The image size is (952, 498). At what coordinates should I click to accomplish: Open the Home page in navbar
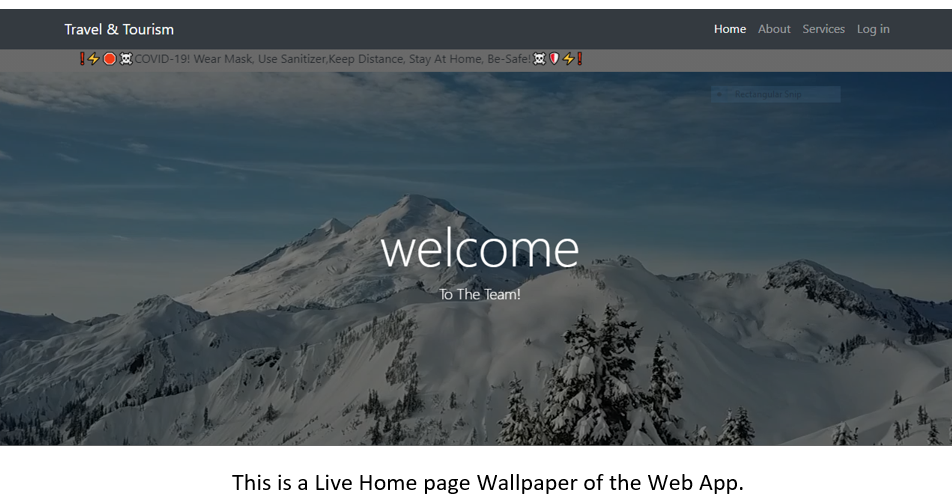coord(730,29)
